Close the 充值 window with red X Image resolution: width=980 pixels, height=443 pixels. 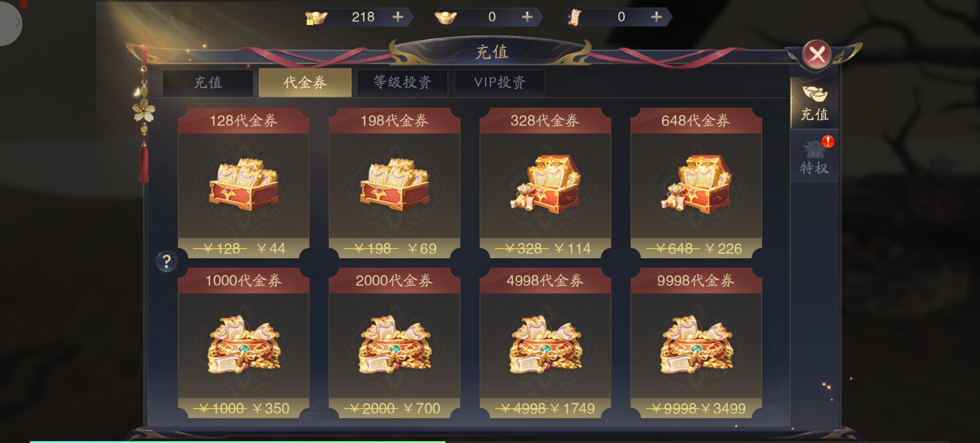816,55
